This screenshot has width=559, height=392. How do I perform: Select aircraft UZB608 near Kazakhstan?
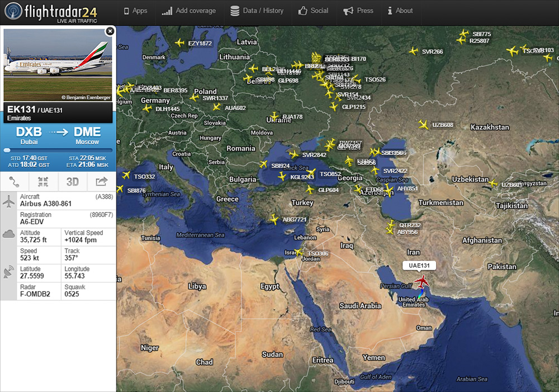click(x=423, y=125)
